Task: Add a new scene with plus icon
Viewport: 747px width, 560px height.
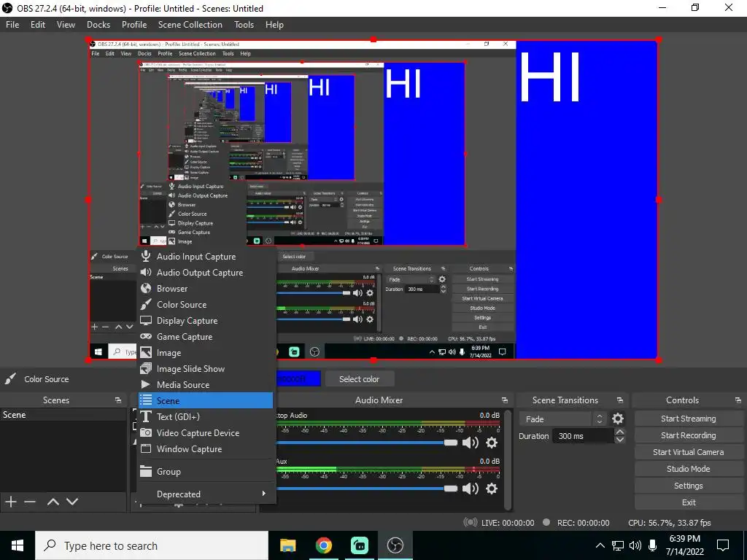Action: pyautogui.click(x=11, y=502)
